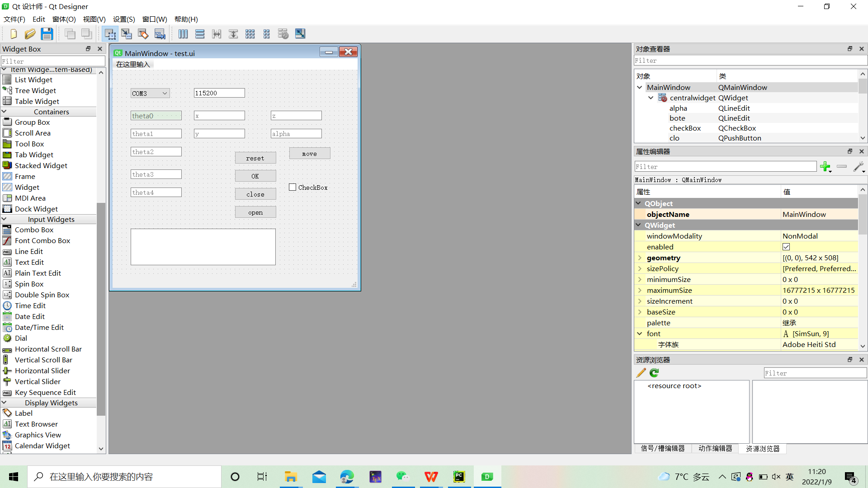Select the Edit Tab Order tool
The height and width of the screenshot is (488, 868).
click(x=160, y=34)
